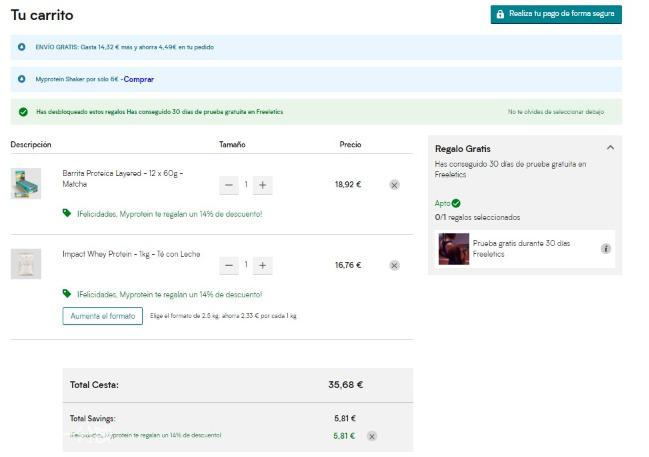Open the Impact Whey Protein product thumbnail

[x=26, y=264]
